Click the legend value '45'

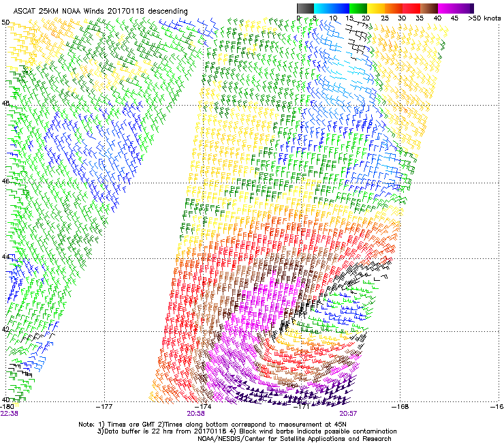point(454,18)
